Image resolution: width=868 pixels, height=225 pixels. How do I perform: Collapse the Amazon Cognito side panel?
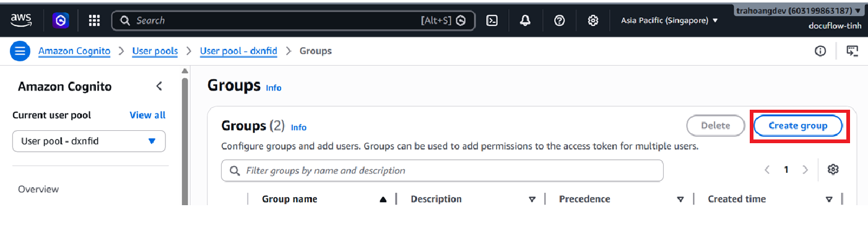159,86
